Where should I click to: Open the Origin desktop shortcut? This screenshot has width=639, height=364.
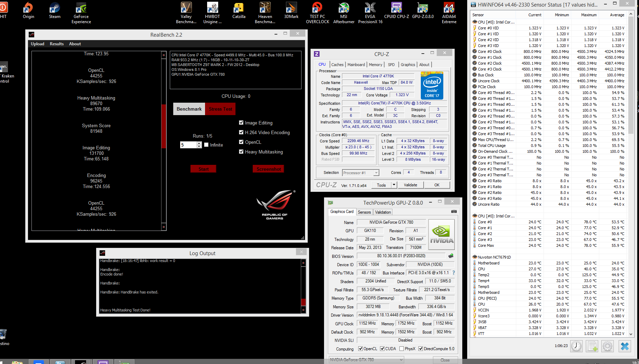click(x=28, y=10)
